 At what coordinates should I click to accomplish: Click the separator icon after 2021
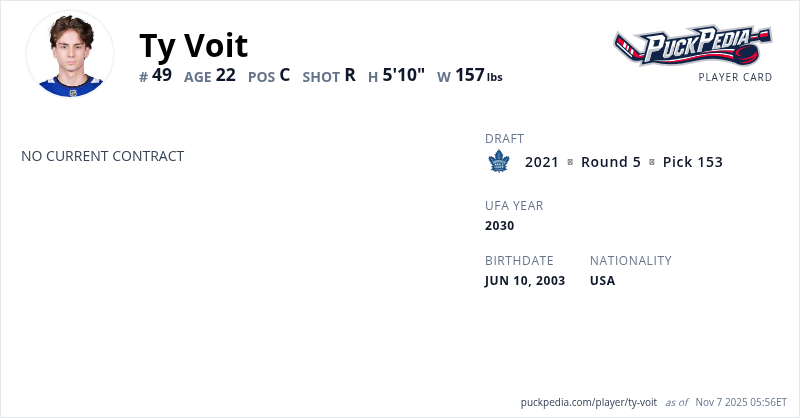click(x=570, y=162)
